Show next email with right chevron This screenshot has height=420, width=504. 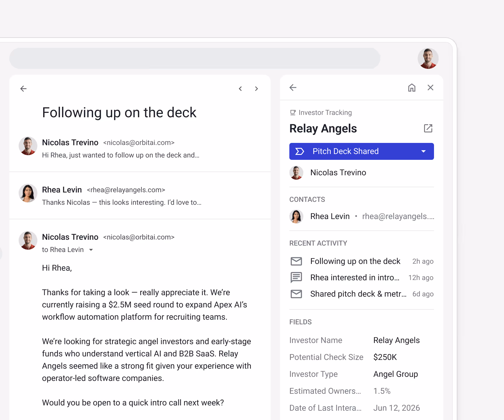click(x=256, y=89)
